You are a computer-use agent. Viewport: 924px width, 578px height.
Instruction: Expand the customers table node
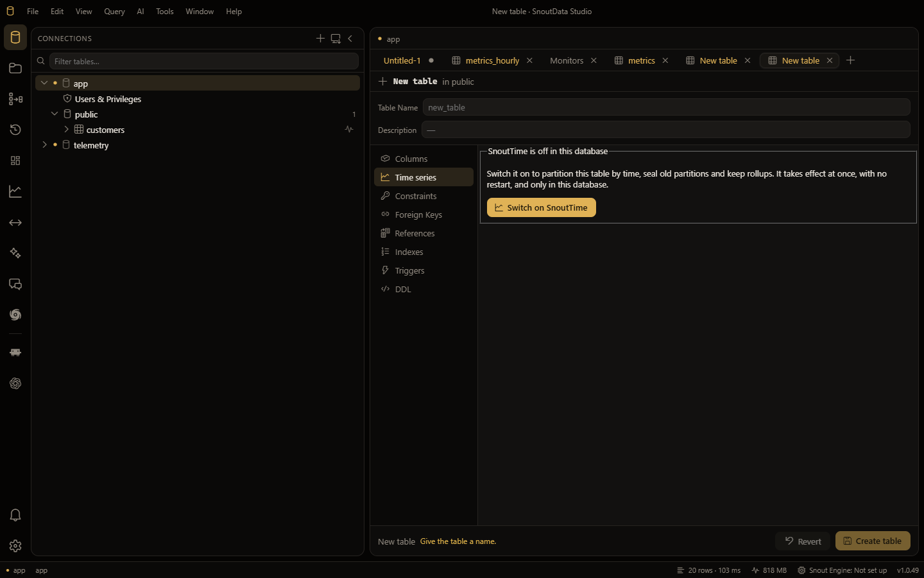[x=66, y=129]
